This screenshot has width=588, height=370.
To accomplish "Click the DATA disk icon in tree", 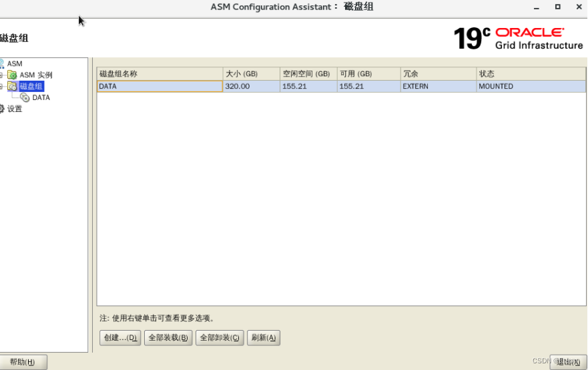I will click(25, 98).
